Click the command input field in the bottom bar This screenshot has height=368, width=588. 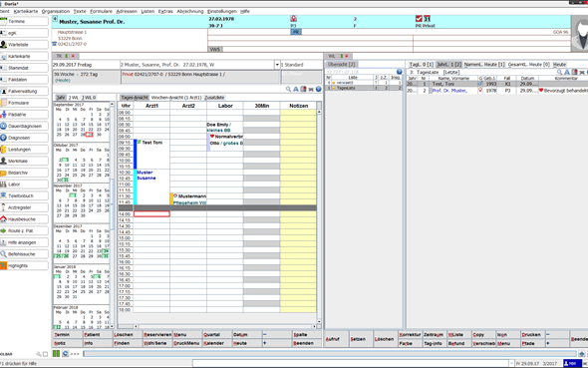point(329,353)
